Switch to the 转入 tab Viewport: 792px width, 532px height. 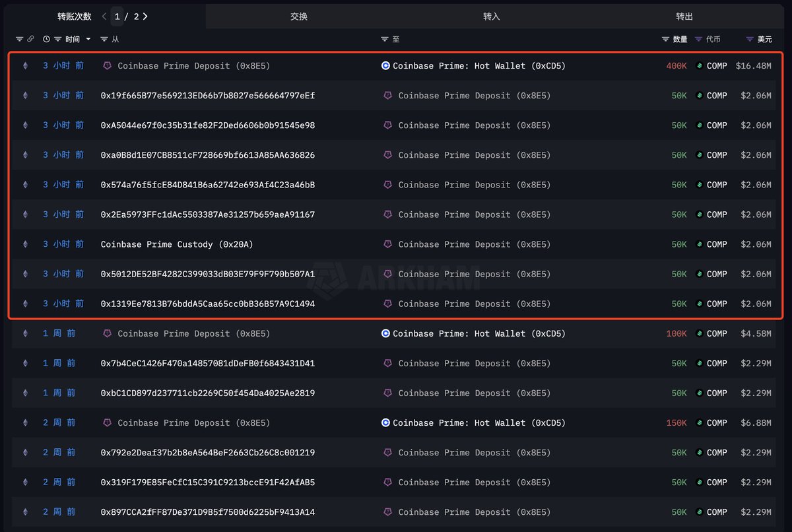[492, 17]
